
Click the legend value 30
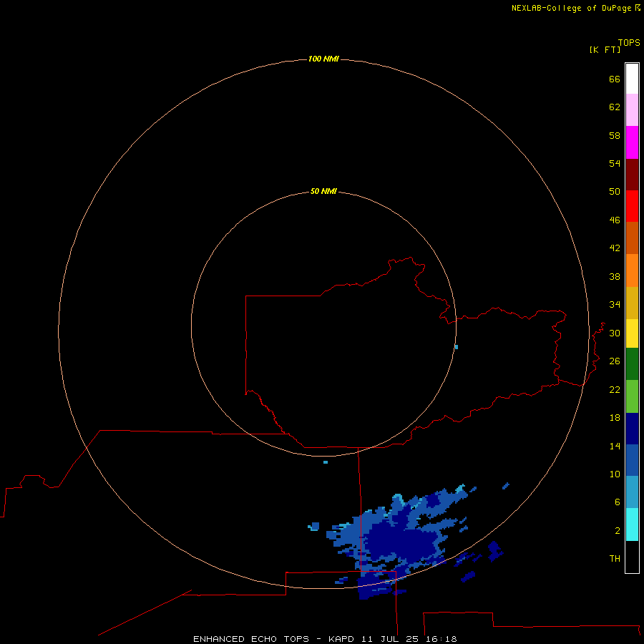pyautogui.click(x=615, y=333)
